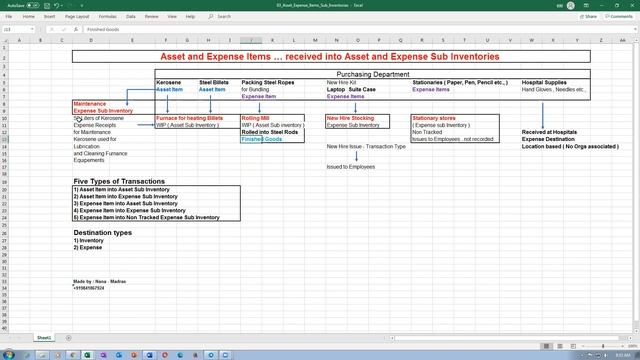
Task: Open the Customize Quick Access Toolbar dropdown
Action: [x=82, y=6]
